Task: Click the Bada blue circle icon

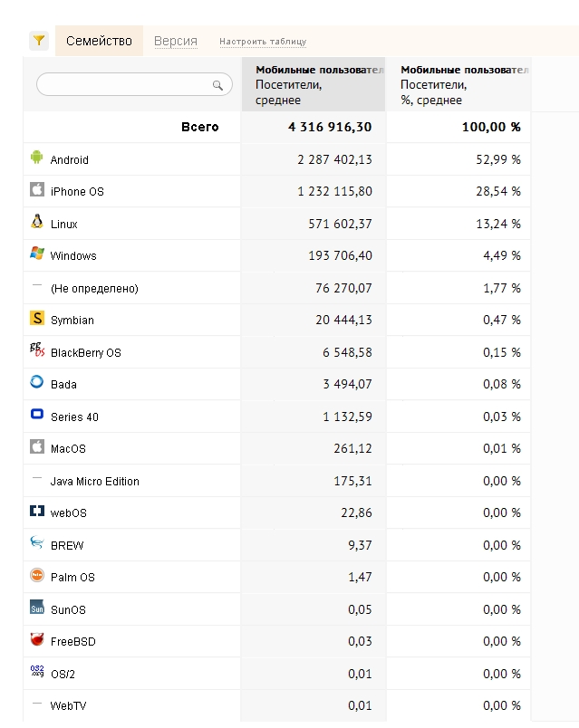Action: pos(37,381)
